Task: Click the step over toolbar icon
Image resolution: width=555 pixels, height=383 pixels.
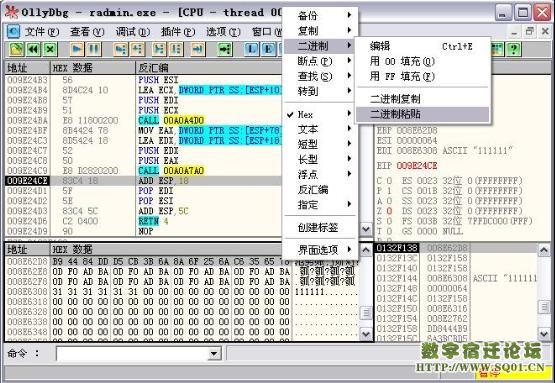Action: click(x=137, y=49)
